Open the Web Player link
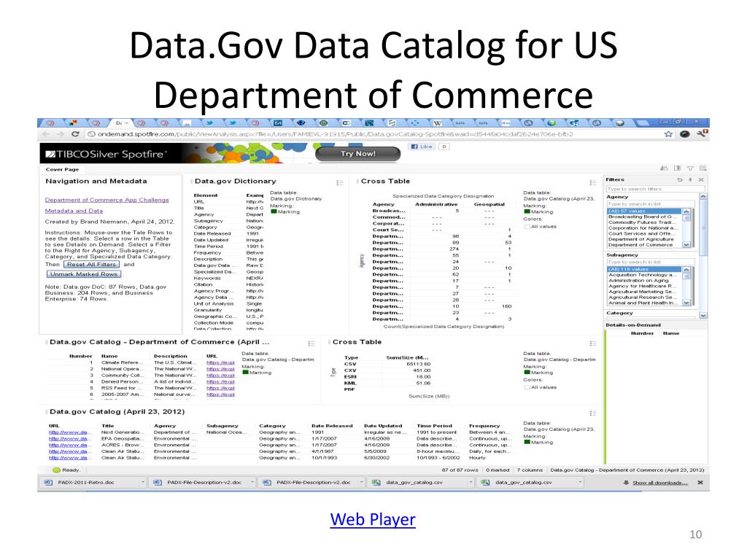The height and width of the screenshot is (560, 747). coord(373,519)
